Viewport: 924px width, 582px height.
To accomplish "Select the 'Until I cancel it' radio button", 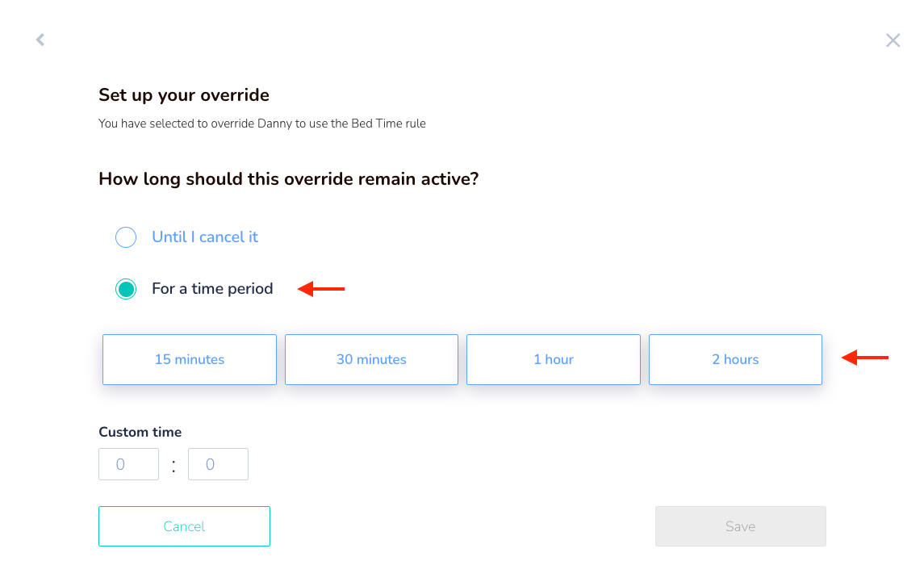I will tap(126, 237).
